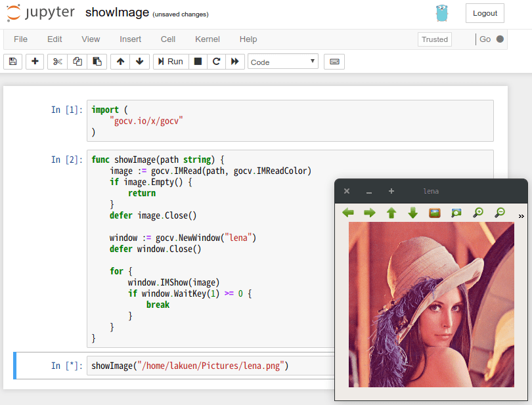Save notebook with the floppy disk icon

[x=13, y=62]
